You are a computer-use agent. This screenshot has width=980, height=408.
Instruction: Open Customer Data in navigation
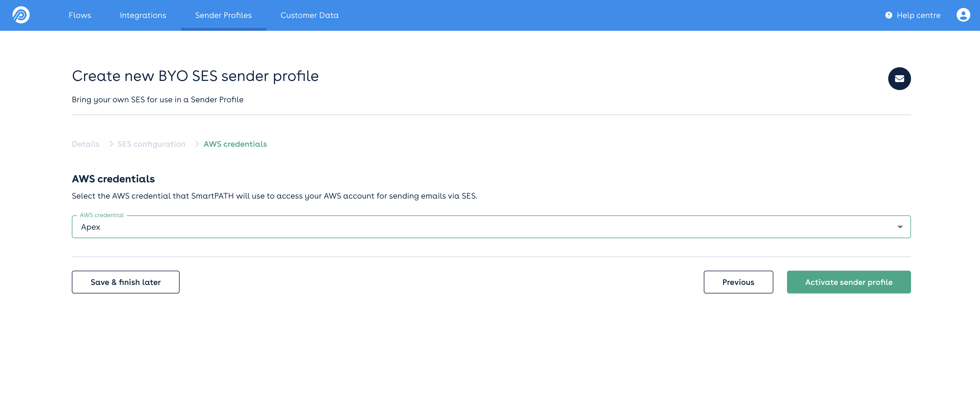point(309,15)
